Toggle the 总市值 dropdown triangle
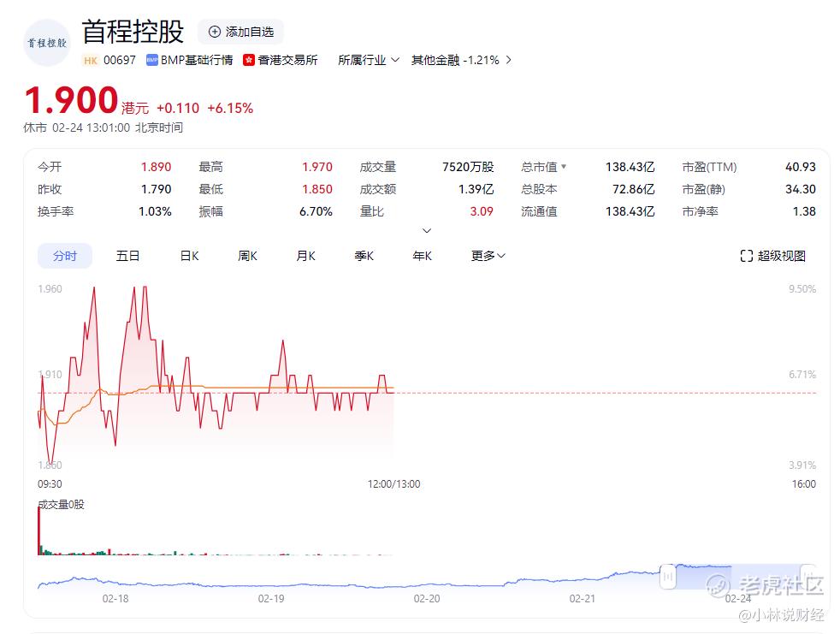The height and width of the screenshot is (634, 840). [564, 167]
